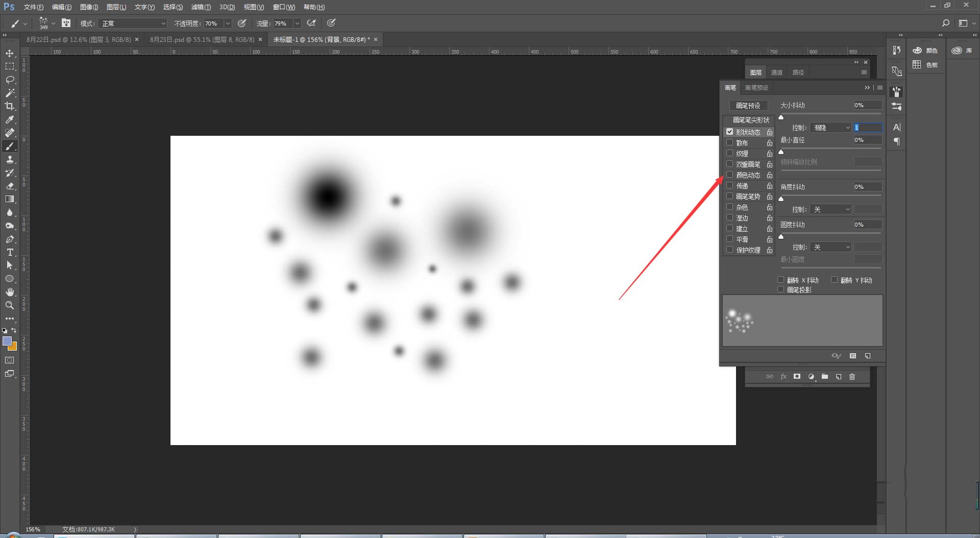980x538 pixels.
Task: Click the 大小抖动 slider handle
Action: (x=781, y=117)
